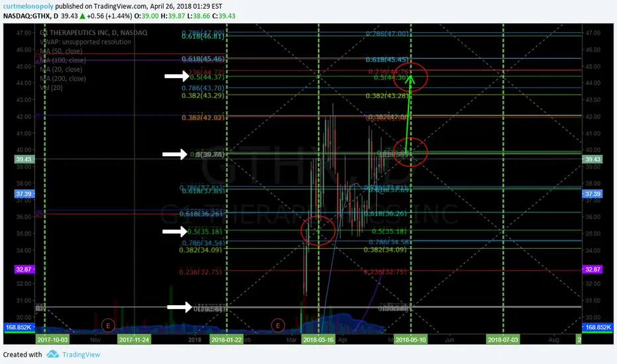Click the left 0.382(43.29) Fibonacci label
The width and height of the screenshot is (617, 364).
[203, 95]
